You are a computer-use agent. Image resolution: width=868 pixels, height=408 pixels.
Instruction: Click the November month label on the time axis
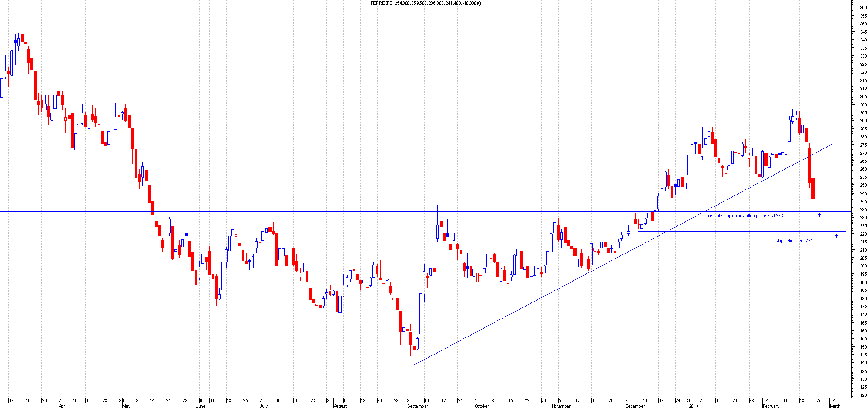561,406
